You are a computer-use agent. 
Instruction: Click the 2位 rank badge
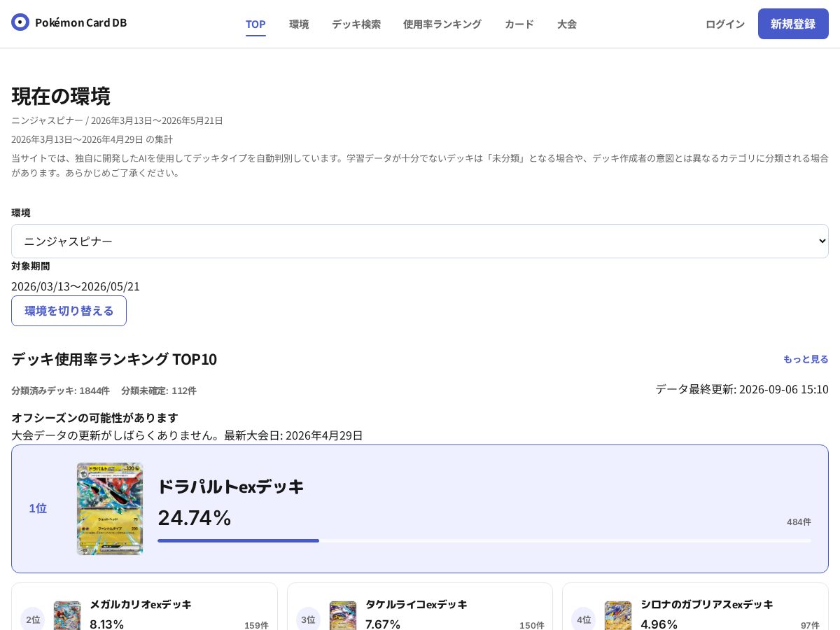tap(33, 619)
